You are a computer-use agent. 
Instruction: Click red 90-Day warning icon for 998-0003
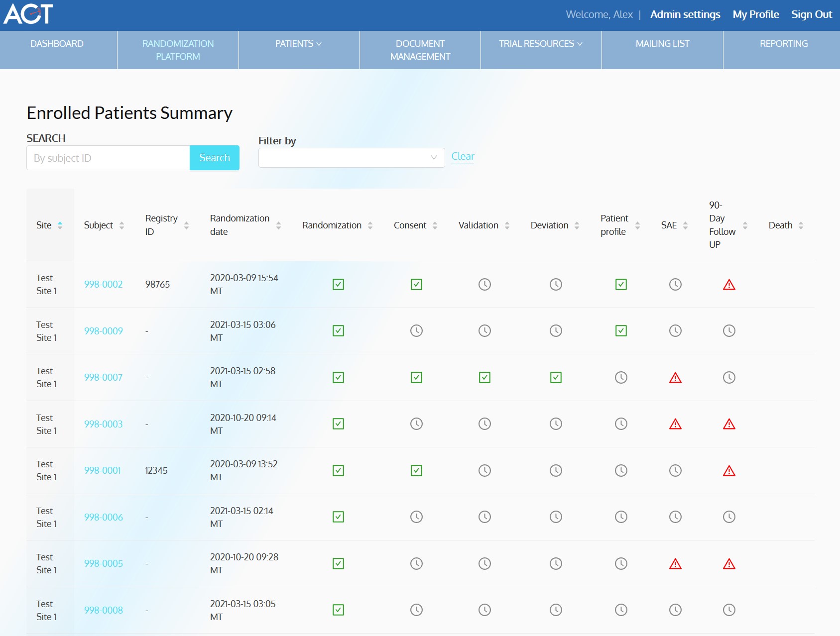pos(729,424)
